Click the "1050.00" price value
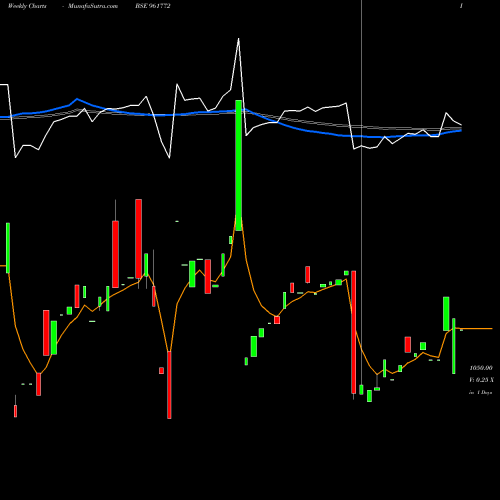Image resolution: width=500 pixels, height=500 pixels. point(481,368)
